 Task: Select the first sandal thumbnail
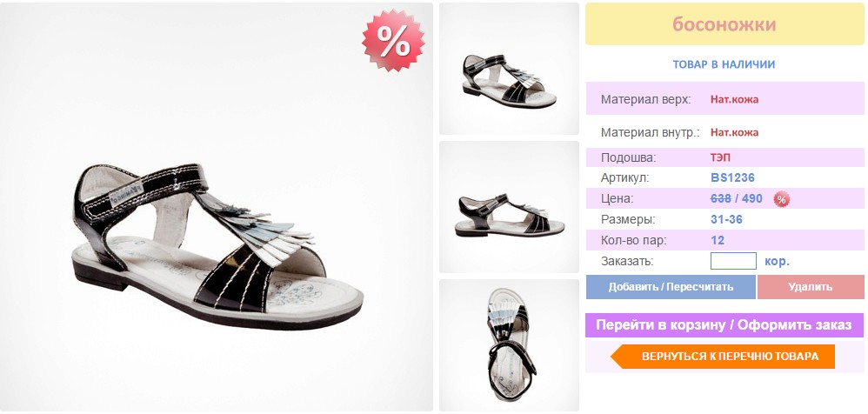(509, 70)
